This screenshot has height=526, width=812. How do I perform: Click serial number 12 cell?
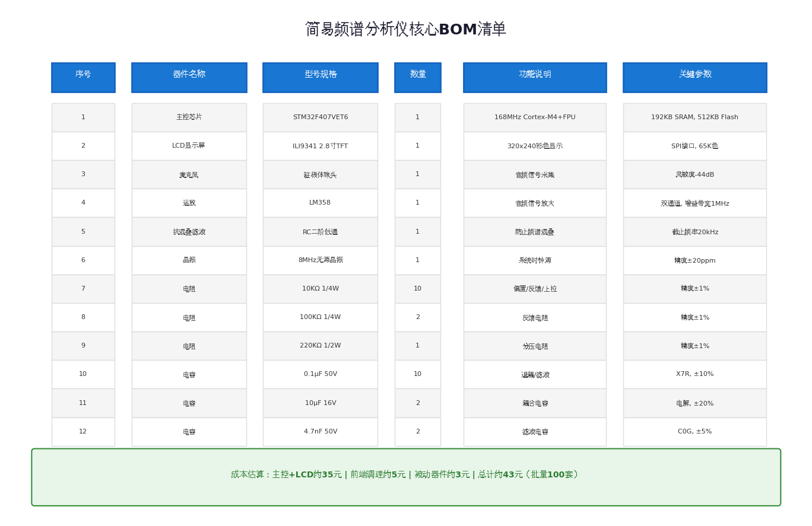(x=83, y=432)
